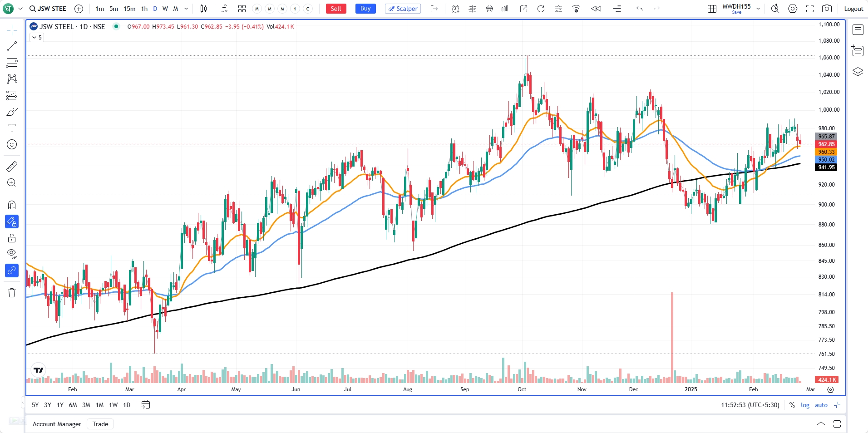
Task: Switch to 1h timeframe
Action: click(144, 9)
